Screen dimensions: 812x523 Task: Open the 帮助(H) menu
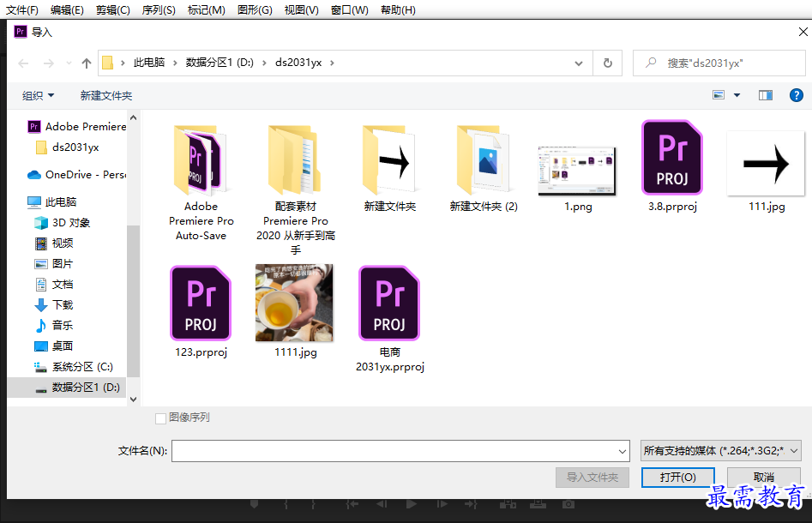coord(398,9)
